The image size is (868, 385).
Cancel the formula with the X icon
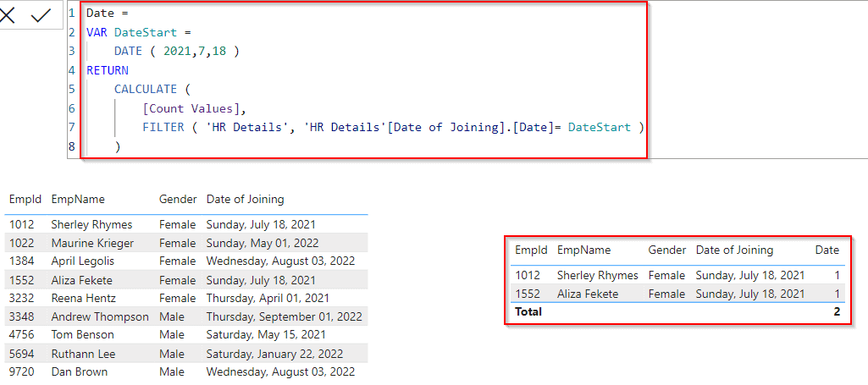[7, 16]
